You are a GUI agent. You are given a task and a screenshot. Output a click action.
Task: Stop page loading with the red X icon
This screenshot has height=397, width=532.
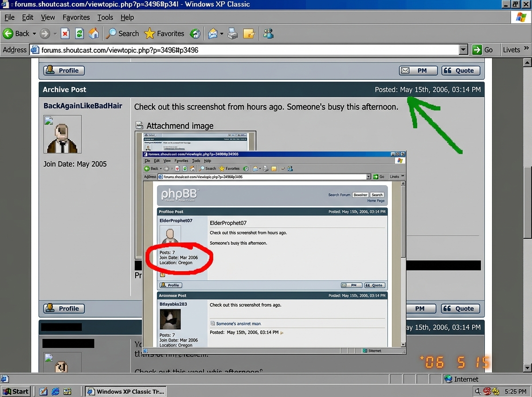(x=65, y=33)
